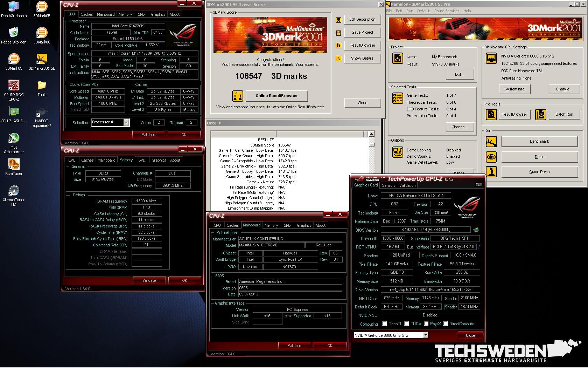Viewport: 588px width, 368px height.
Task: Open the Run menu in 3DMark2001
Action: (x=409, y=11)
